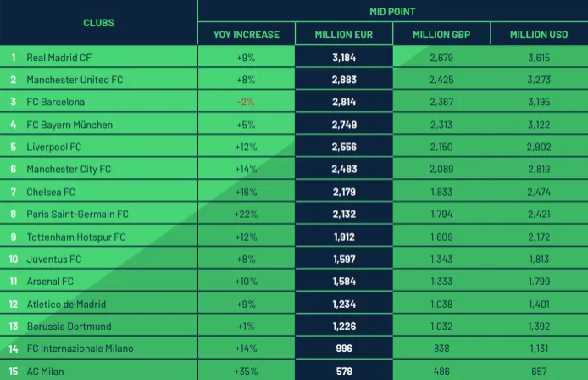
Task: Click the CLUBS column header
Action: pos(98,23)
